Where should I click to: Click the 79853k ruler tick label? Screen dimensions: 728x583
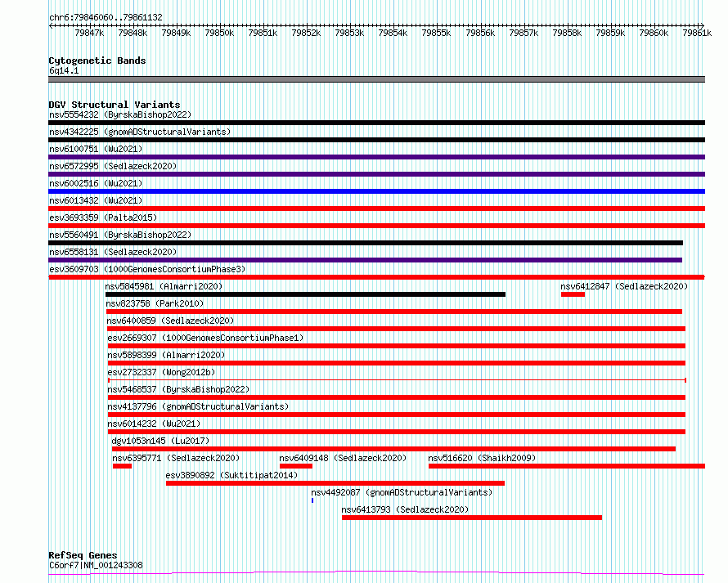coord(349,33)
